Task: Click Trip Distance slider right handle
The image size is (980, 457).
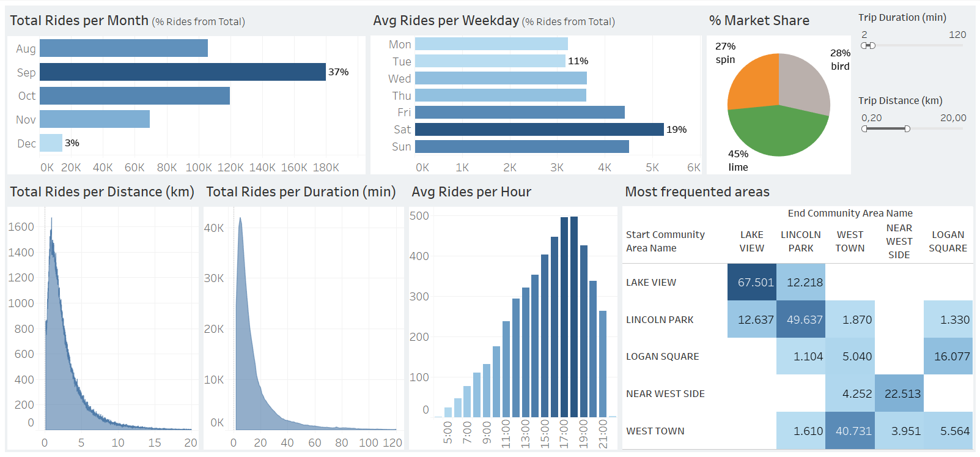Action: (907, 129)
